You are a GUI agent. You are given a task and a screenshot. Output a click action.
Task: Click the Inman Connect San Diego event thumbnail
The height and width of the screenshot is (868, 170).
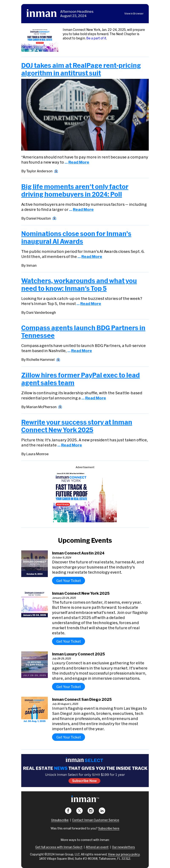click(34, 710)
